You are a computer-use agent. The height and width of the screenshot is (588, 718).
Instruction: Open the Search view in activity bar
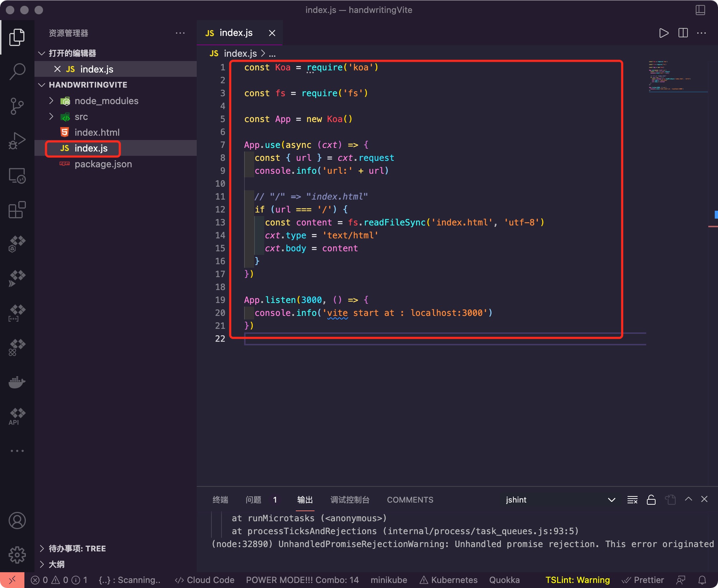pos(17,71)
